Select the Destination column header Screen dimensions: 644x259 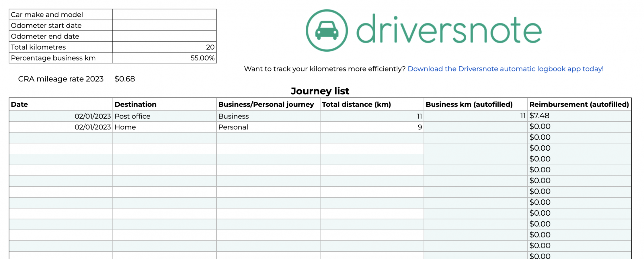click(x=165, y=104)
